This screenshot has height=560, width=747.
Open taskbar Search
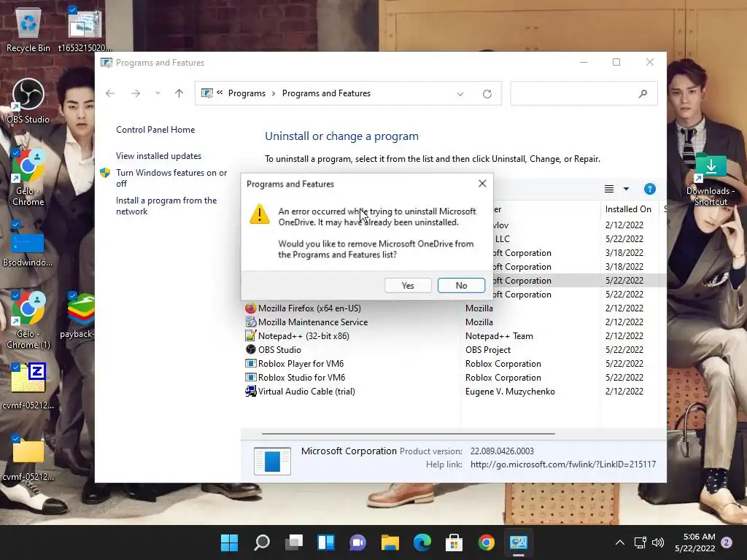(262, 542)
